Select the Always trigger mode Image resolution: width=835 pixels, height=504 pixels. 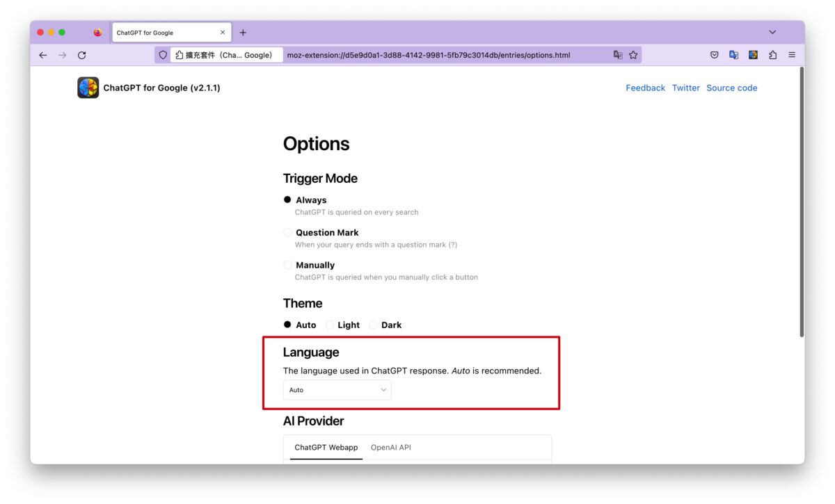pyautogui.click(x=287, y=200)
